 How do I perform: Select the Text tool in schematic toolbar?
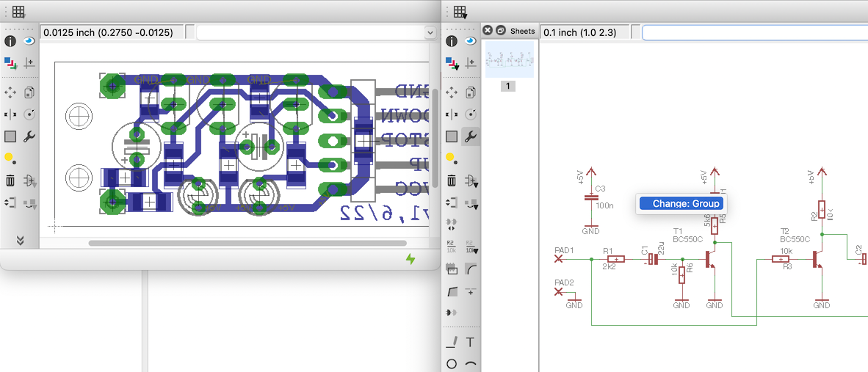point(470,342)
